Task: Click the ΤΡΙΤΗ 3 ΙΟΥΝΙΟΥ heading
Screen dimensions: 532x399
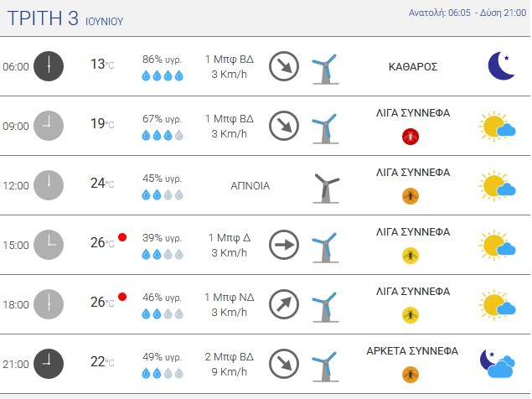Action: point(65,18)
